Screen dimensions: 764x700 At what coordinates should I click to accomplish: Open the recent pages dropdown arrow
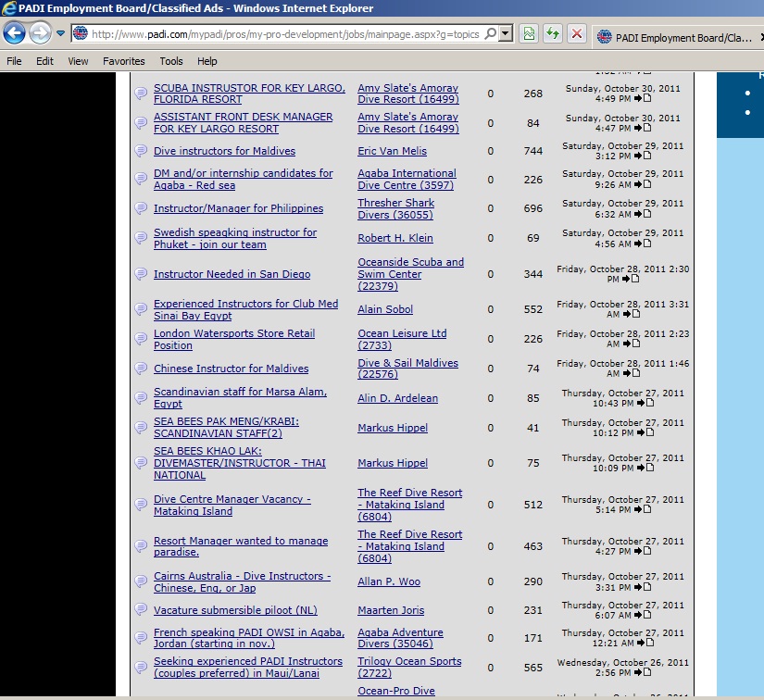point(60,33)
